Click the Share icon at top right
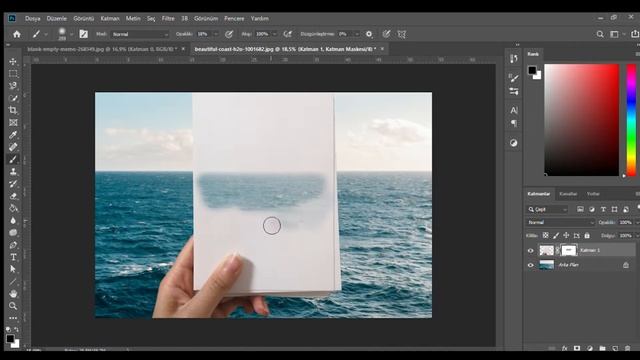640x360 pixels. tap(635, 34)
